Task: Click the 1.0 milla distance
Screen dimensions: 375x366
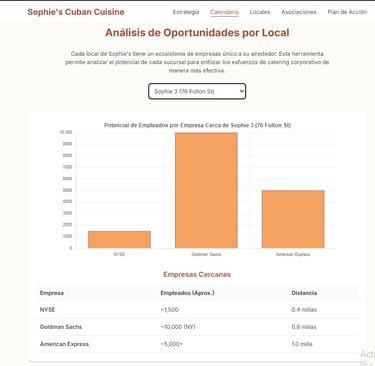Action: coord(302,344)
